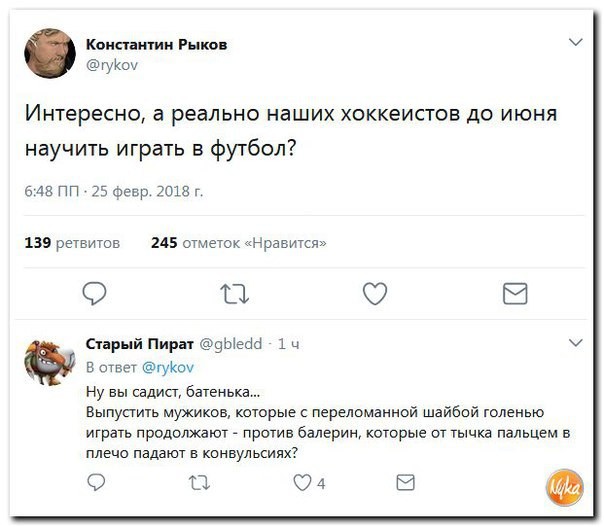Like the main tweet with heart icon
This screenshot has height=527, width=604.
[x=374, y=293]
